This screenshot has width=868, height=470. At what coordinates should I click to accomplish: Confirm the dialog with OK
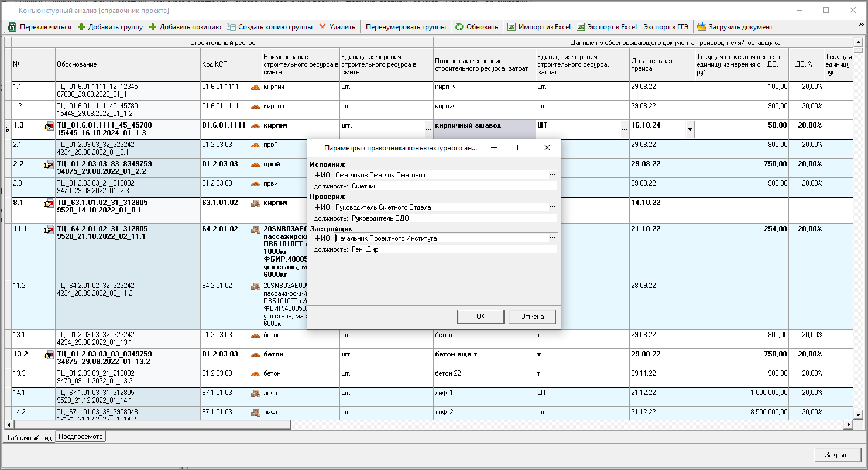click(481, 317)
